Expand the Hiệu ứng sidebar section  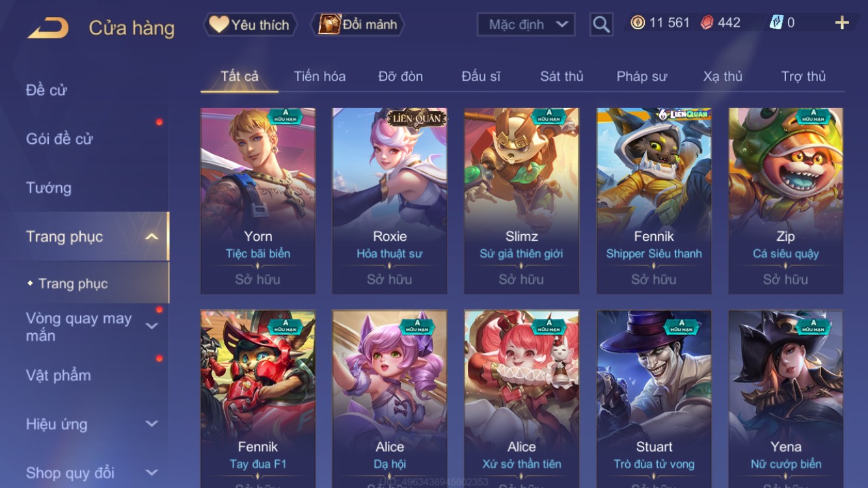pos(152,424)
